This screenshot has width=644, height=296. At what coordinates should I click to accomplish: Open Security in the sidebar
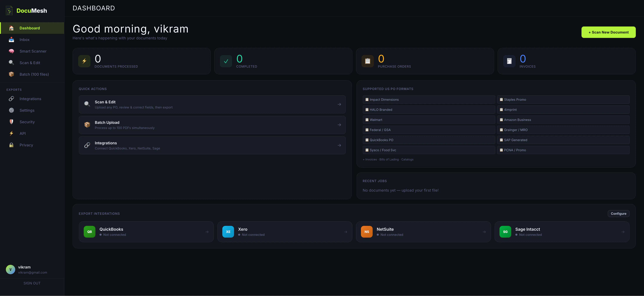click(x=32, y=122)
